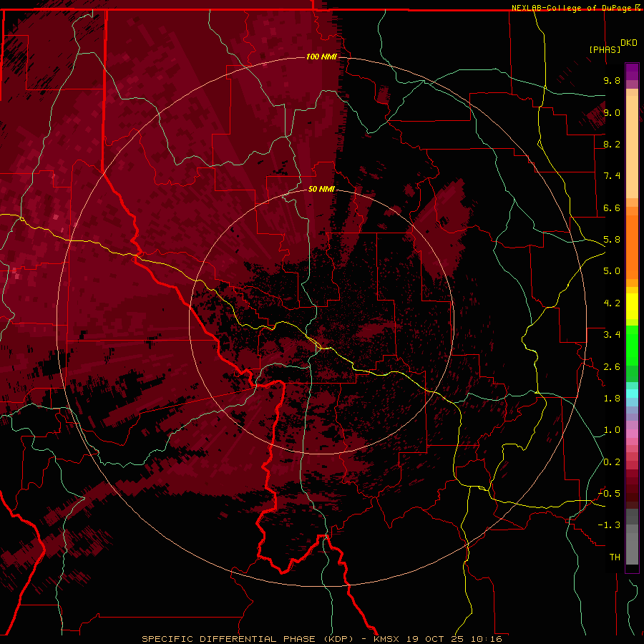Click the 8.2 legend value label
This screenshot has width=644, height=644.
click(x=612, y=144)
